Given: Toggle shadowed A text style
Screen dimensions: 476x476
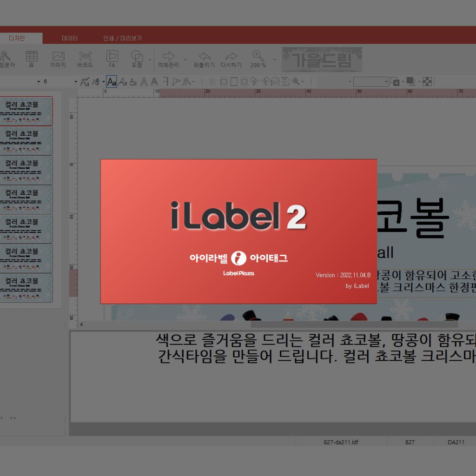Looking at the screenshot, I should point(154,82).
